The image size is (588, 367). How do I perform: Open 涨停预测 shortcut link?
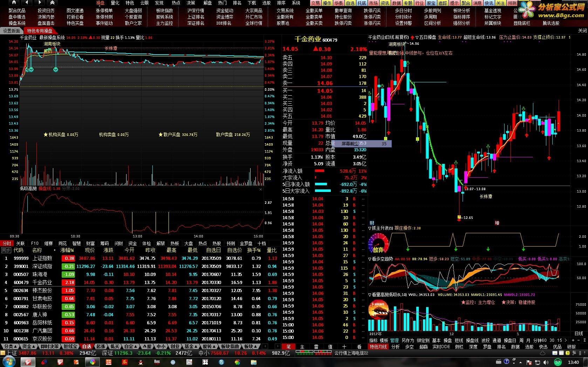(104, 17)
